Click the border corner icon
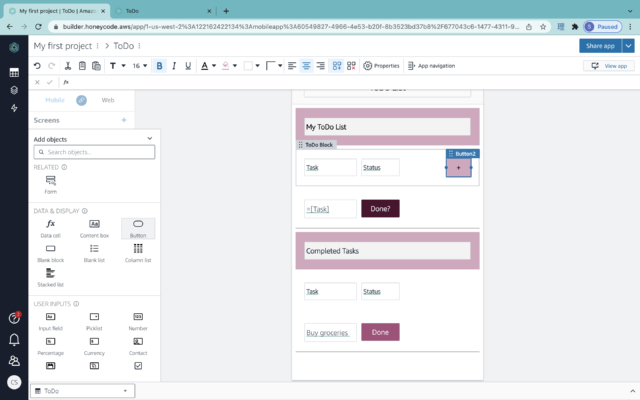This screenshot has height=400, width=640. coord(270,66)
